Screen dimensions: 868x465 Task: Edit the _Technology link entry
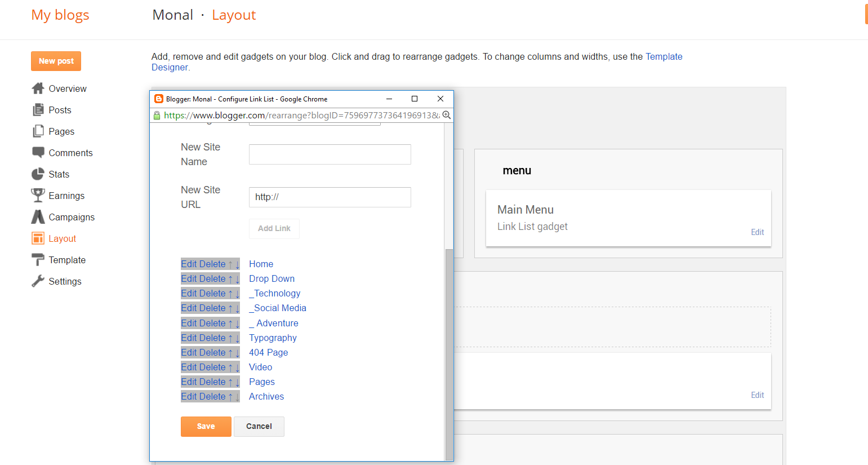coord(189,293)
